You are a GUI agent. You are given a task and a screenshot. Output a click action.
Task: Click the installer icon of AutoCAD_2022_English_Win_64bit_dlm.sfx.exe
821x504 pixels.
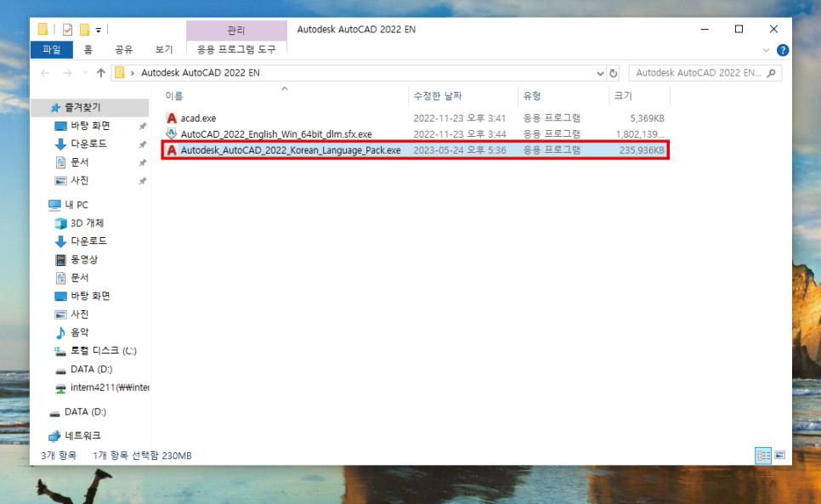coord(171,134)
